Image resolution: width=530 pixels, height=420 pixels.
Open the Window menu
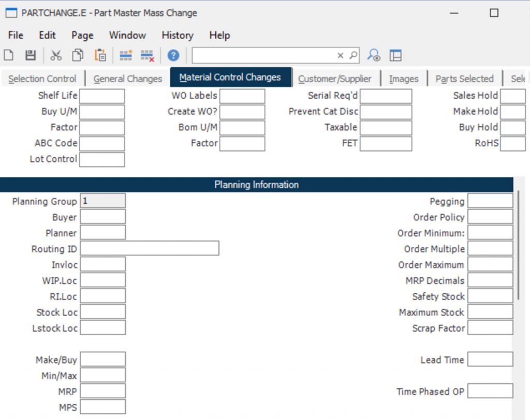127,35
